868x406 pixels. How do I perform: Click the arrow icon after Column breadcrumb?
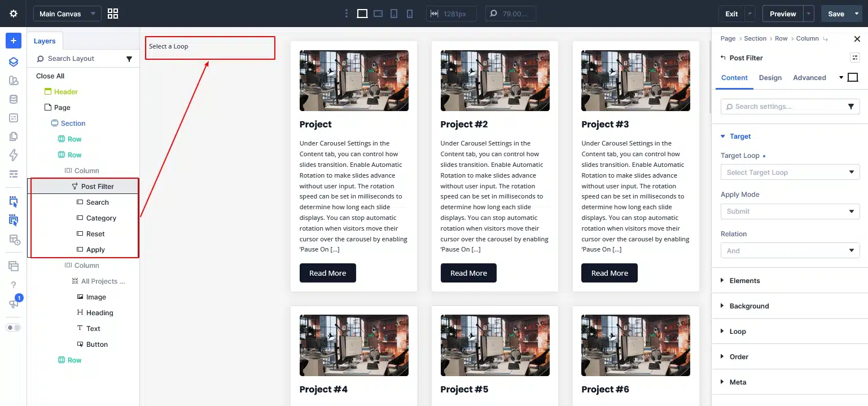point(826,39)
